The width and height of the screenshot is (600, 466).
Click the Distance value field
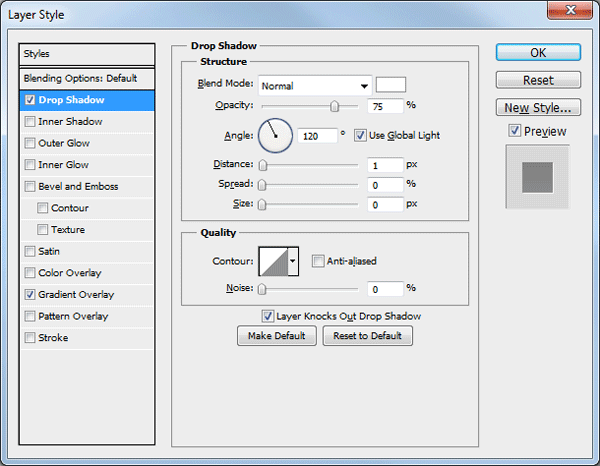(385, 165)
